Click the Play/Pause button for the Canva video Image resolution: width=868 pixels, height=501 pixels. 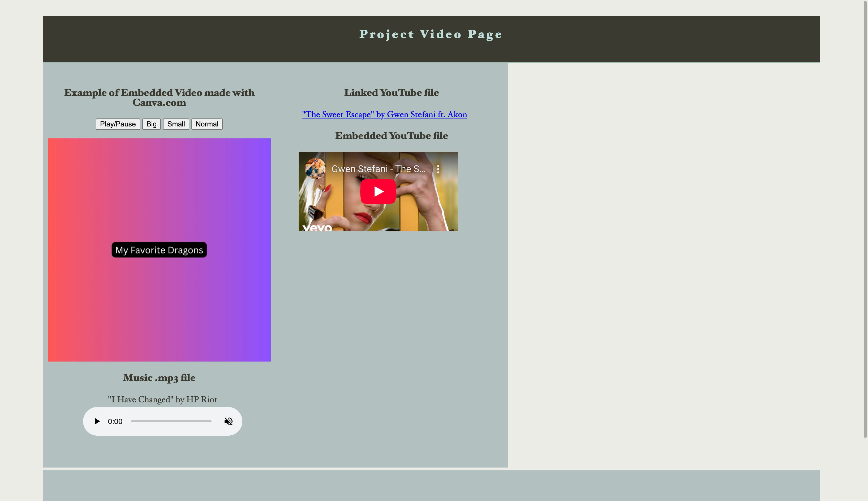point(118,124)
